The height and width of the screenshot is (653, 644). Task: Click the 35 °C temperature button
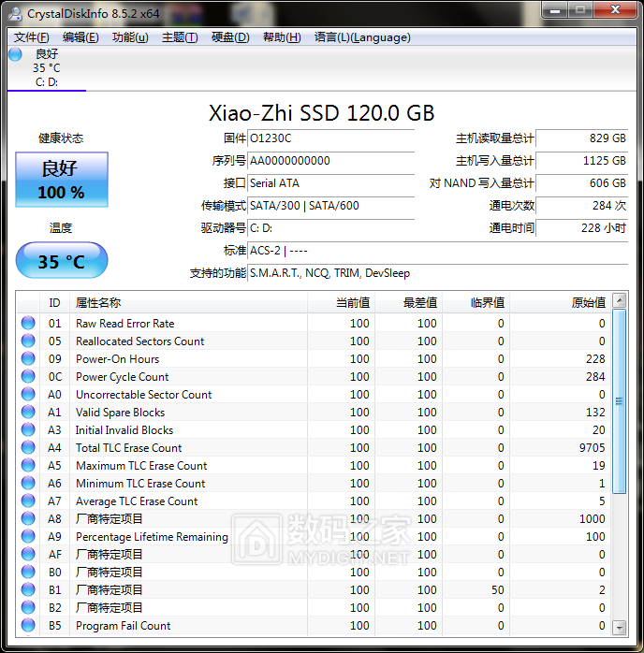pyautogui.click(x=62, y=261)
